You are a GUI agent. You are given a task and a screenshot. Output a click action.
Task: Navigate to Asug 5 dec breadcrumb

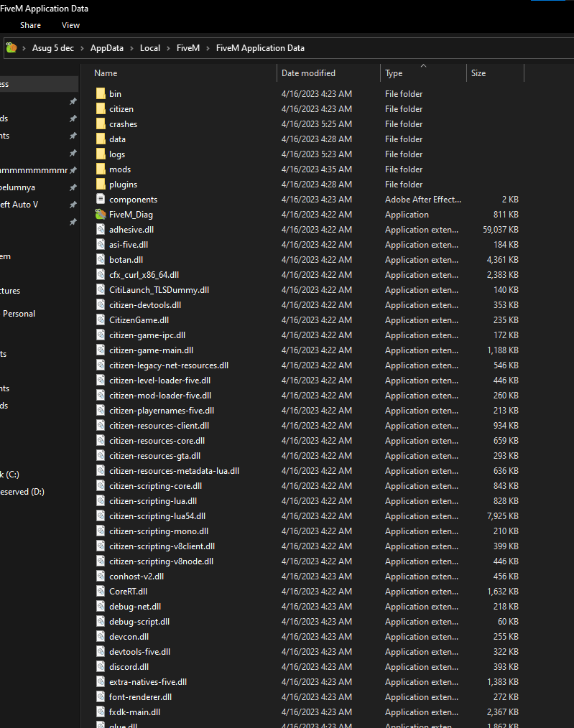point(53,48)
